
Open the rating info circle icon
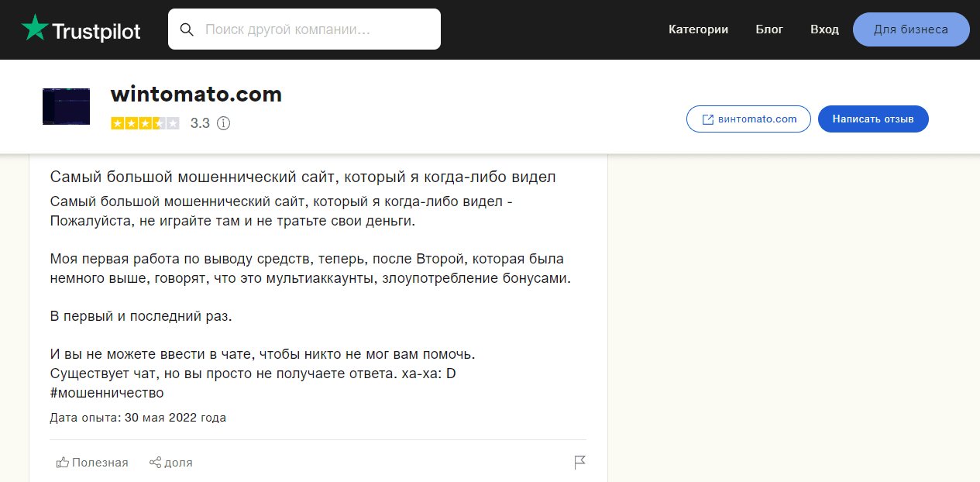point(223,123)
